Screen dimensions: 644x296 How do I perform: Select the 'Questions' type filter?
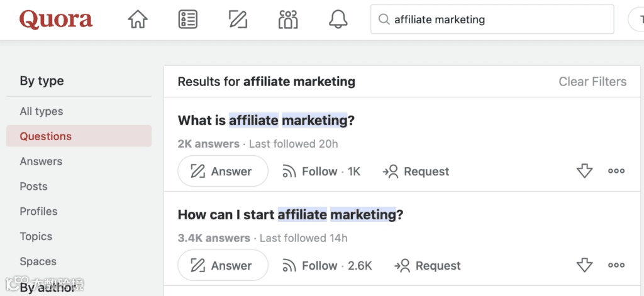(46, 136)
